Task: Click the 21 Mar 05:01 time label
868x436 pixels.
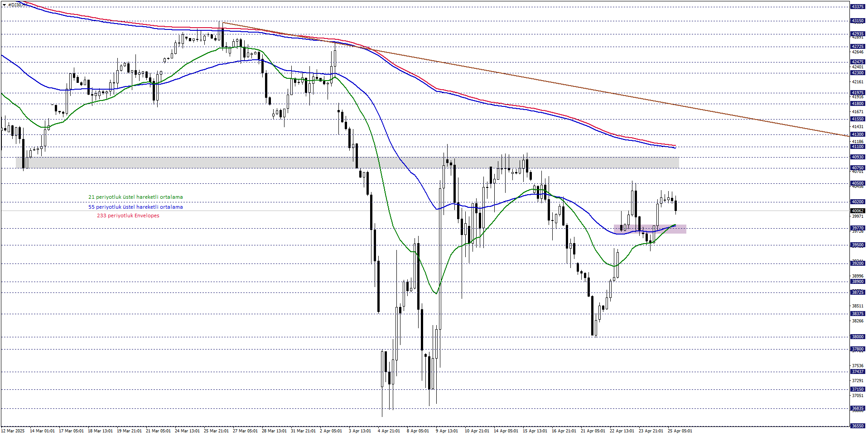Action: tap(158, 431)
